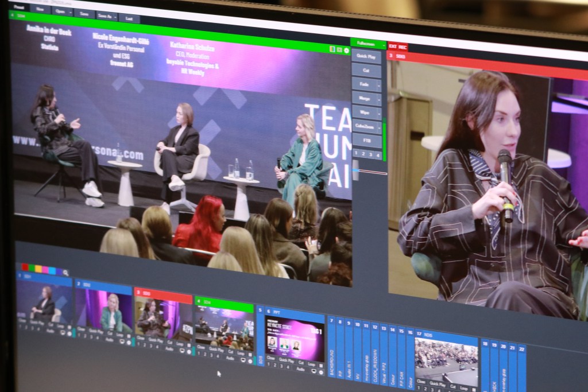Click the Save menu button
588x392 pixels.
[x=84, y=14]
